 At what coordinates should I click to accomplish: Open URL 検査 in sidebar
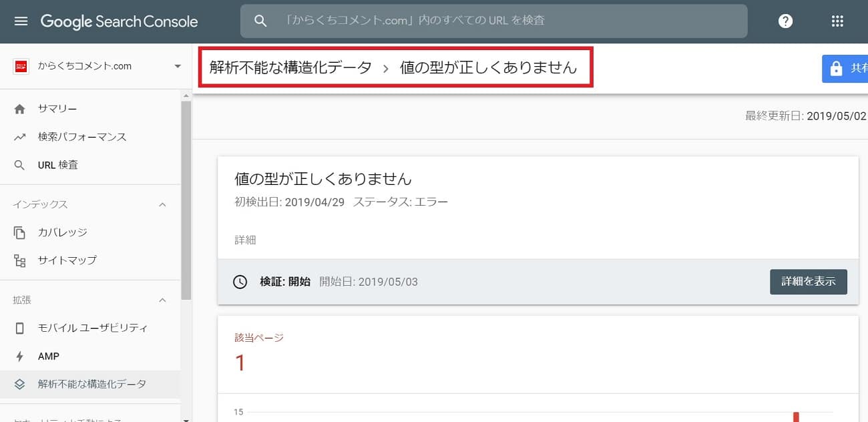pos(58,165)
